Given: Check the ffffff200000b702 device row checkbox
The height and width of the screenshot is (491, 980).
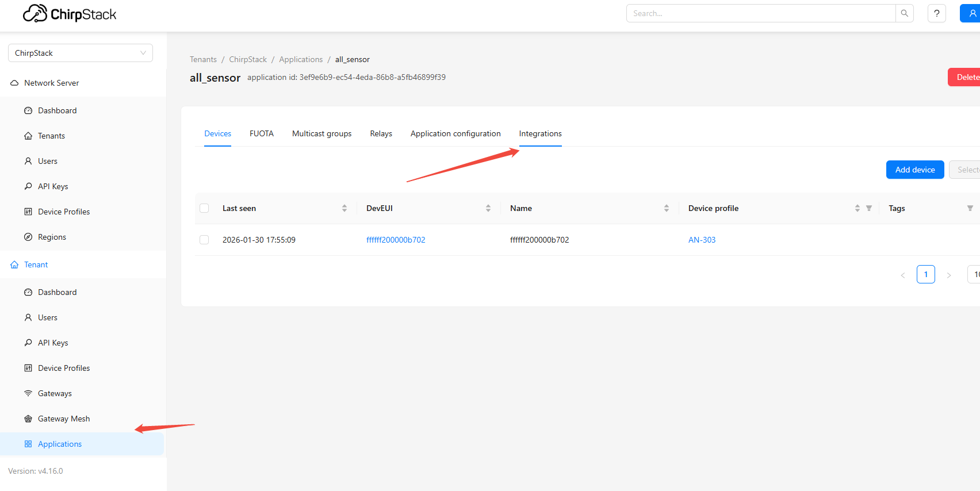Looking at the screenshot, I should pos(204,240).
